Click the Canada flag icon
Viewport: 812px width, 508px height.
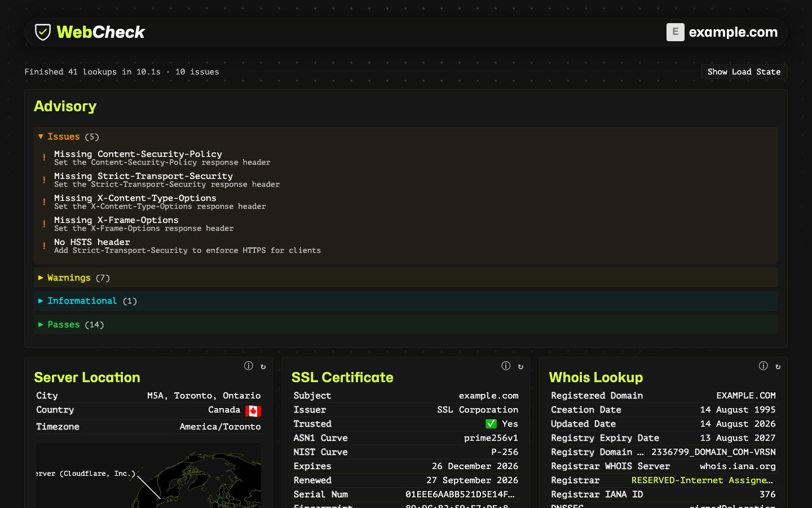click(253, 411)
